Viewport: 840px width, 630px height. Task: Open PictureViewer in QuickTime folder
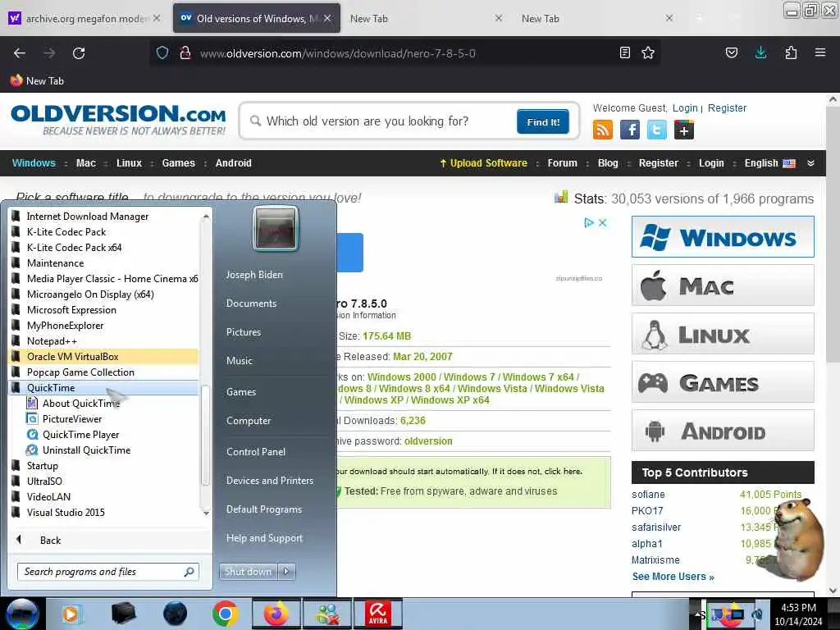(x=72, y=419)
